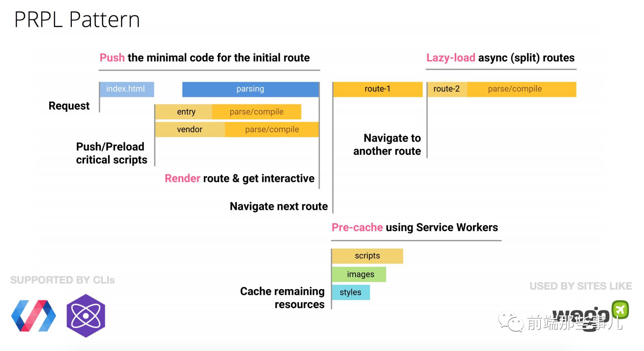The image size is (644, 351).
Task: Select the entry script block
Action: pyautogui.click(x=184, y=112)
